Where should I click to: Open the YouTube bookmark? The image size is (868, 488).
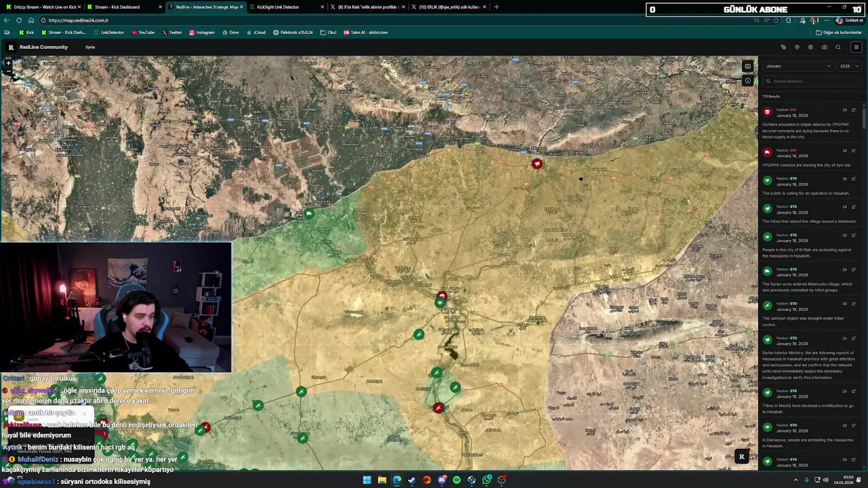143,33
